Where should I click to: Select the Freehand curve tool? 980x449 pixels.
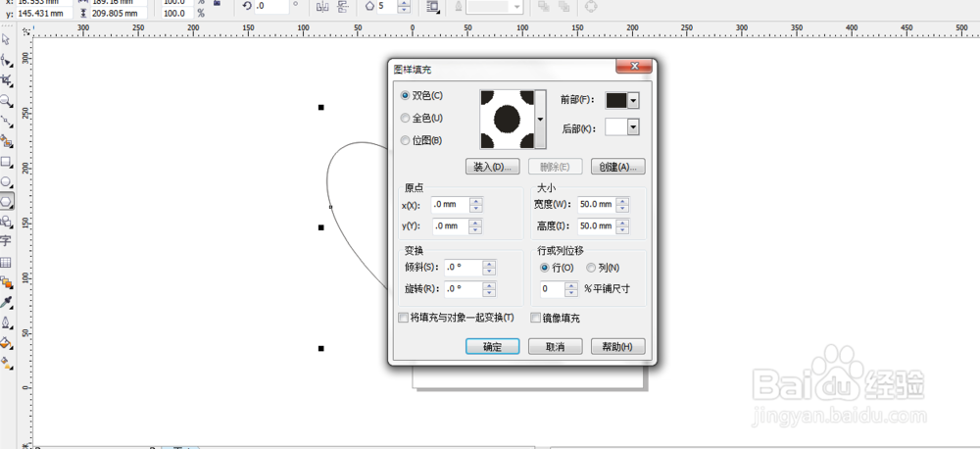(6, 121)
